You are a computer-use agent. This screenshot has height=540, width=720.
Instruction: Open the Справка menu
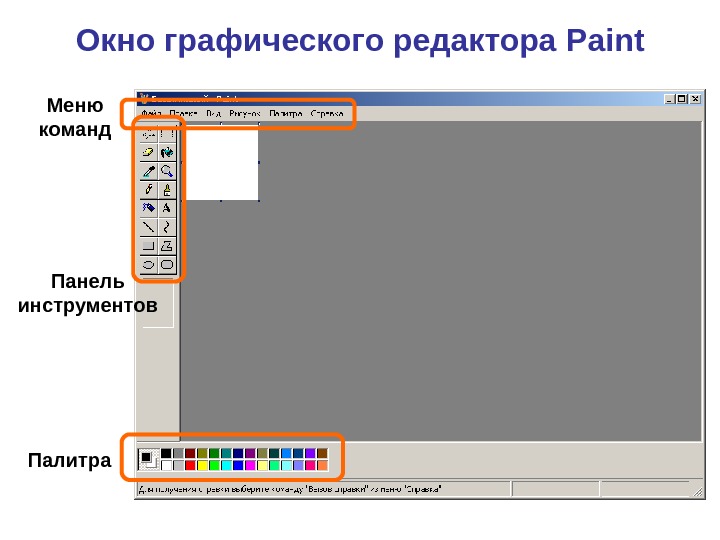click(327, 113)
